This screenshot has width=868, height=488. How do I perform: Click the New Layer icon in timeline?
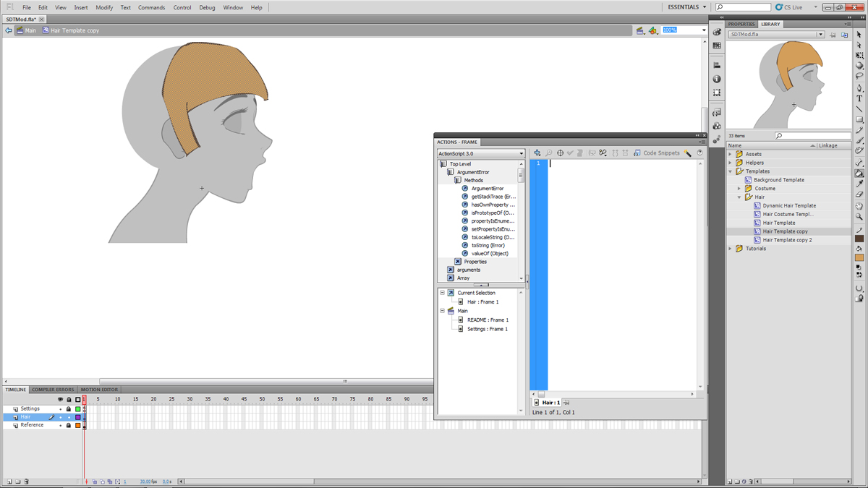click(x=9, y=481)
